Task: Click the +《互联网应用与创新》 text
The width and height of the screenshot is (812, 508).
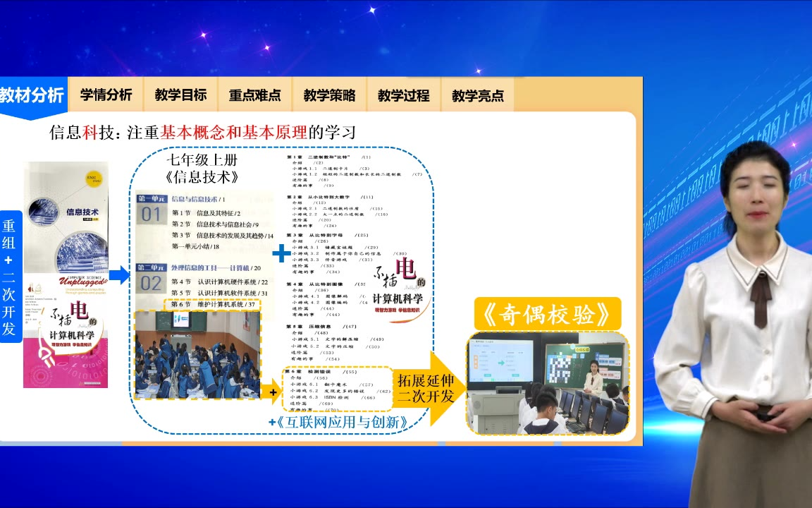Action: [339, 423]
